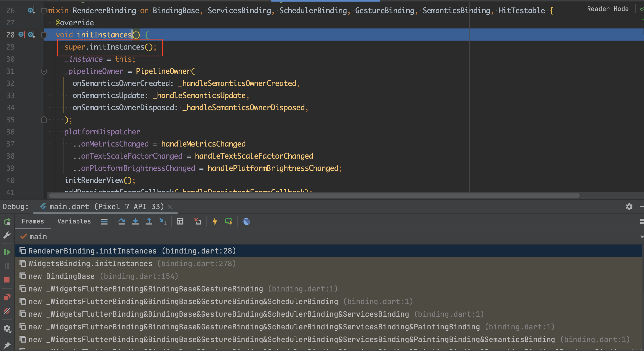
Task: Open debug gear settings with dropdown arrow
Action: point(7,328)
